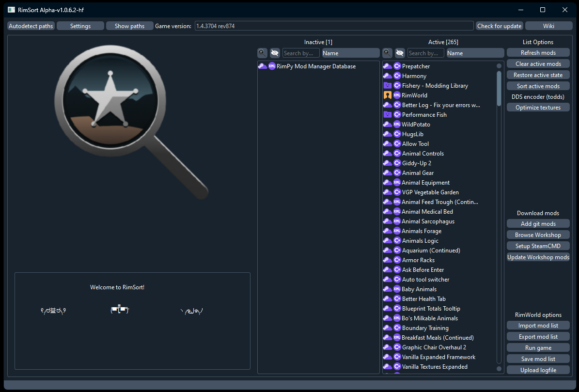Click the C# icon beside HugsLib
This screenshot has width=579, height=392.
click(x=397, y=134)
